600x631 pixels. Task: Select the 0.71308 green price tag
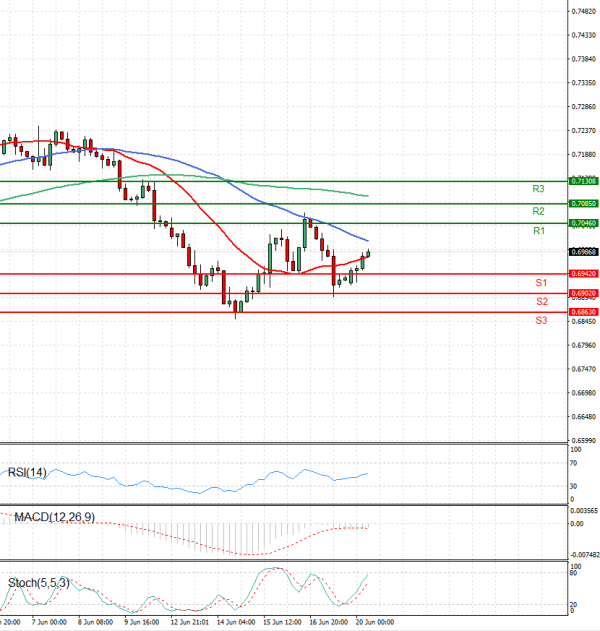pos(584,181)
